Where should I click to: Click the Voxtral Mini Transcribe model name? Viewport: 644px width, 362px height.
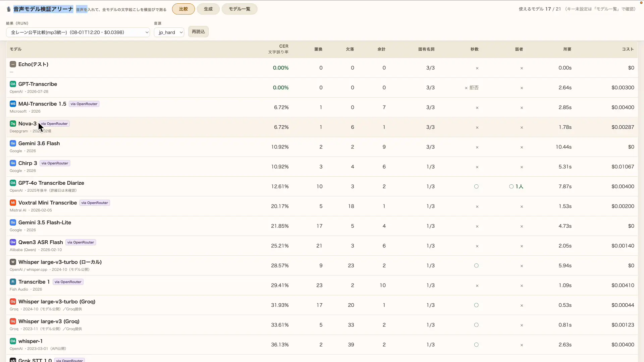(48, 203)
